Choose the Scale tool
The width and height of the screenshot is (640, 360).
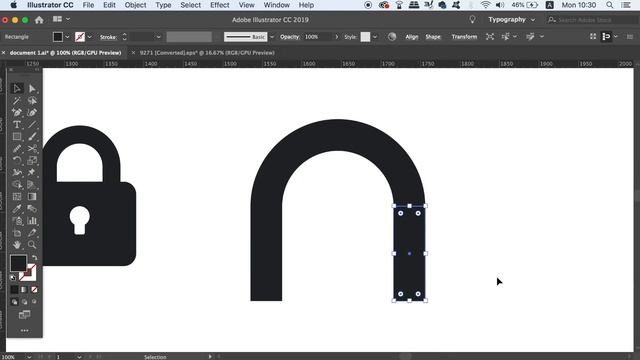coord(32,160)
